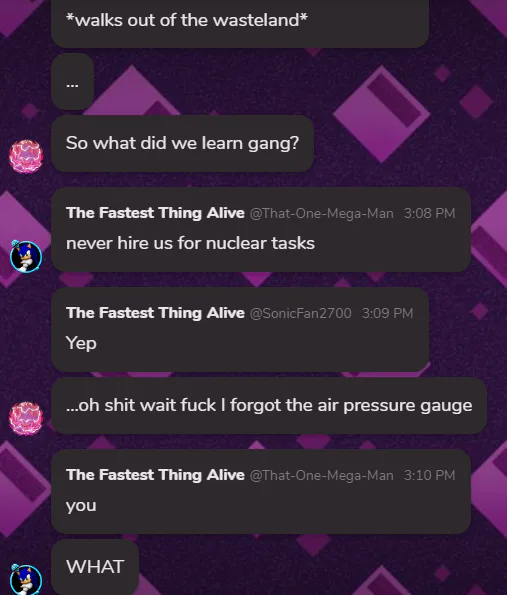507x595 pixels.
Task: Click the 3:09 PM timestamp
Action: (x=387, y=313)
